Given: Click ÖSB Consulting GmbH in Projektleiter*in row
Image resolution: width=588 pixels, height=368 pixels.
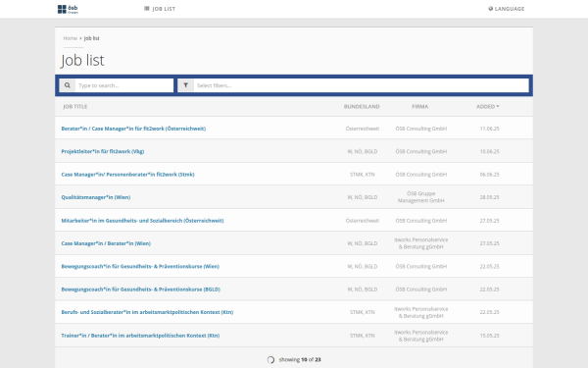Looking at the screenshot, I should coord(420,151).
